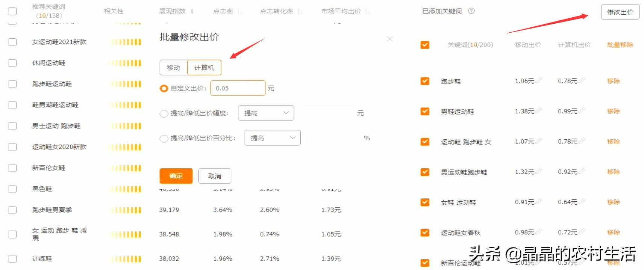Check the box for 跑步鞋运动鞋

[12, 84]
